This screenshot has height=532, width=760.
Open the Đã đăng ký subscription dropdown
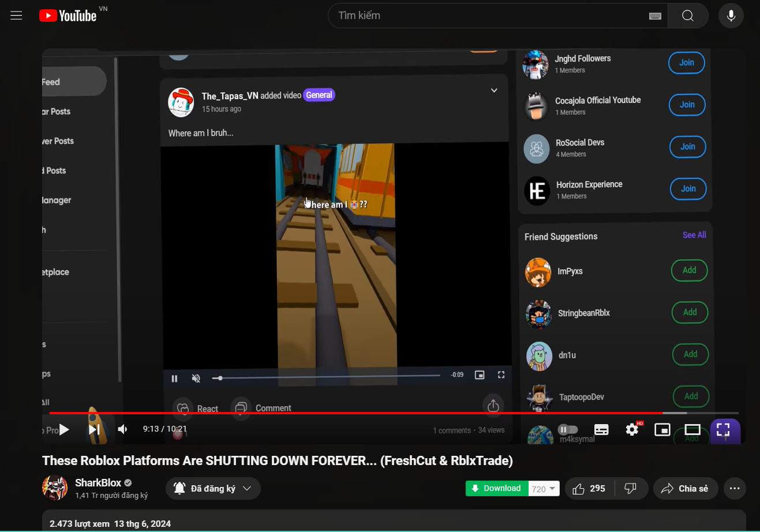[213, 489]
